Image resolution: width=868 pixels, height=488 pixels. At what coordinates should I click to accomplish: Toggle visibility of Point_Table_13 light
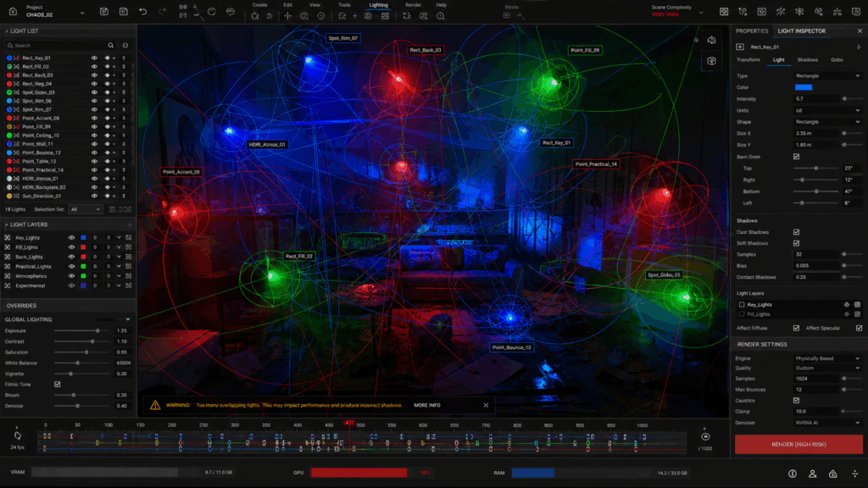click(x=94, y=162)
